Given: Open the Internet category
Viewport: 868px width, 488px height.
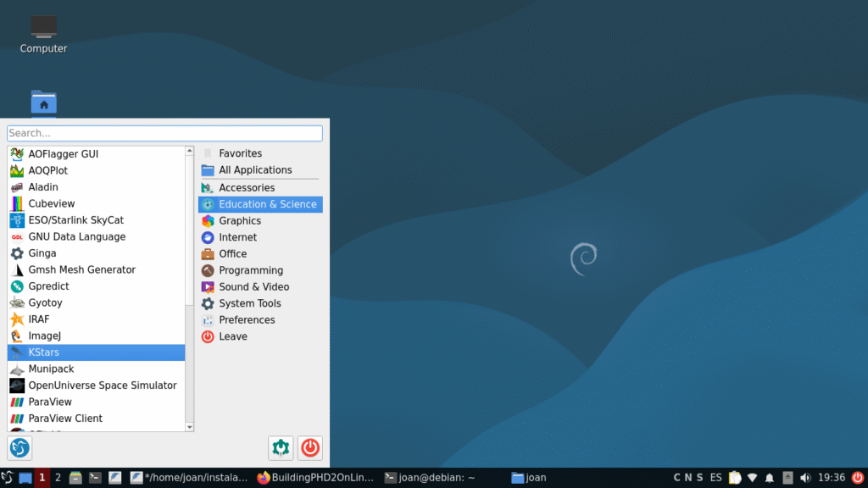Looking at the screenshot, I should (237, 238).
